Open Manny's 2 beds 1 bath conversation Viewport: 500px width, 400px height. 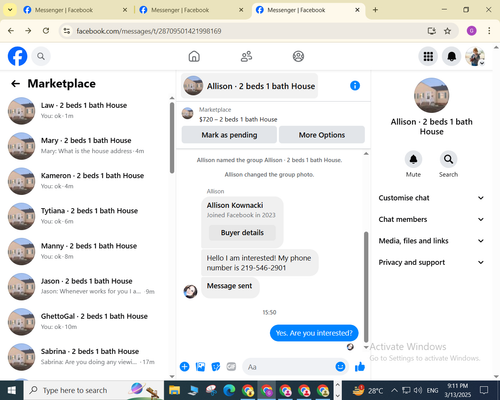tap(87, 251)
